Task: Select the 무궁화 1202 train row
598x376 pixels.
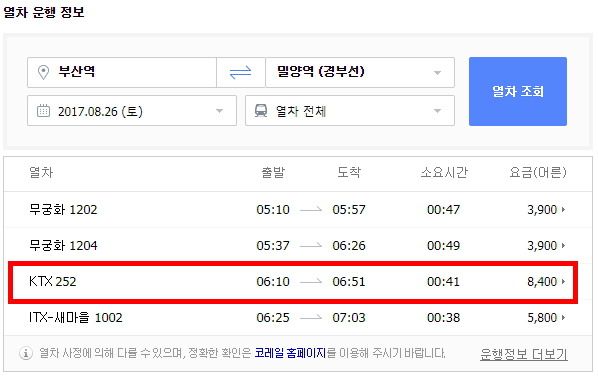Action: tap(298, 209)
